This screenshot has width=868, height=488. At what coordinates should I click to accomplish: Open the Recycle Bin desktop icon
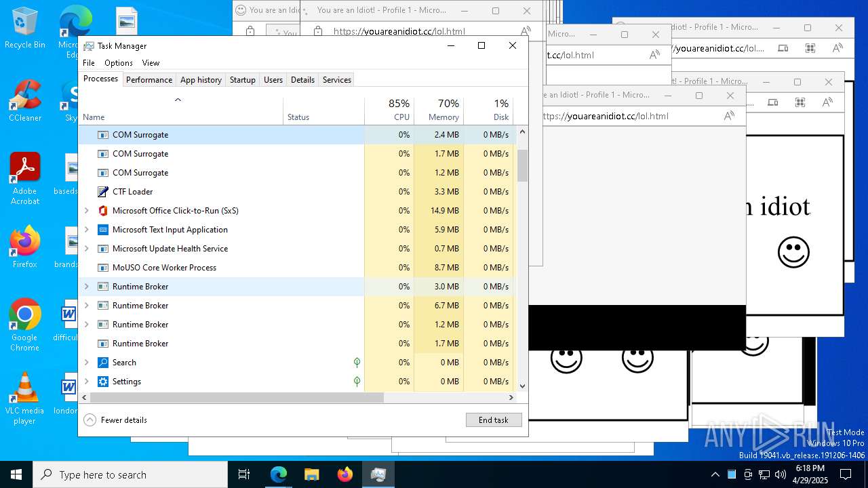[x=25, y=28]
